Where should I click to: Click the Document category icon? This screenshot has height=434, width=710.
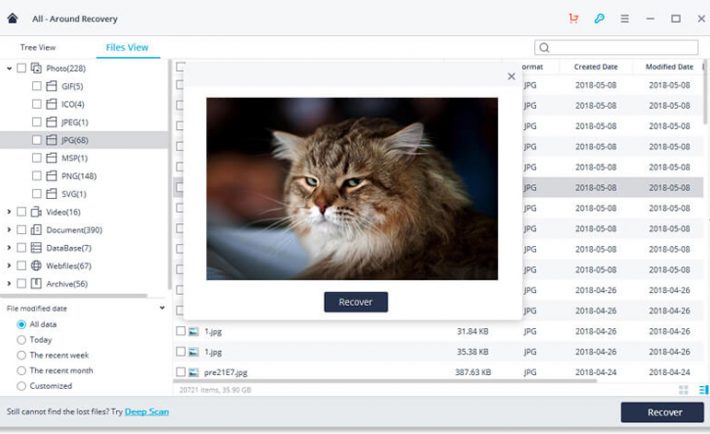click(x=36, y=230)
